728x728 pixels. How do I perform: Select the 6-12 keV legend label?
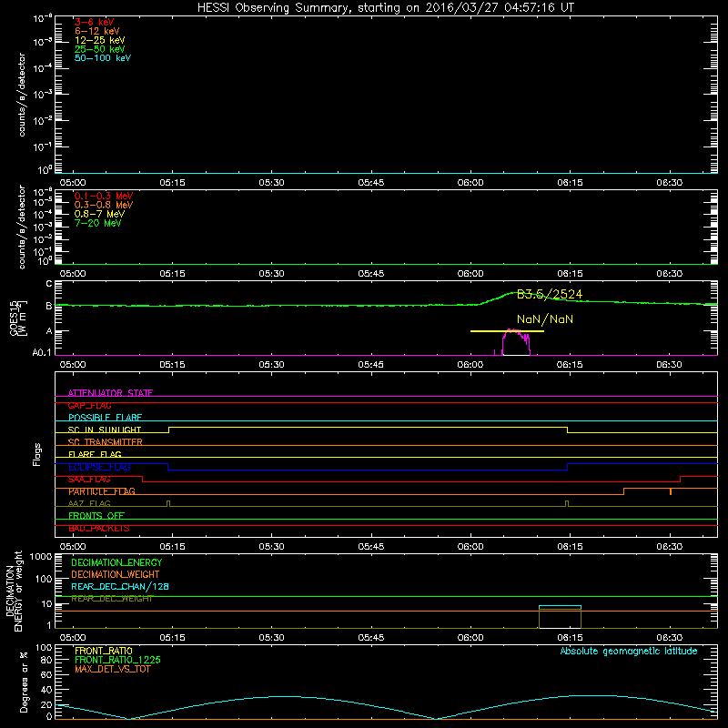tap(97, 31)
